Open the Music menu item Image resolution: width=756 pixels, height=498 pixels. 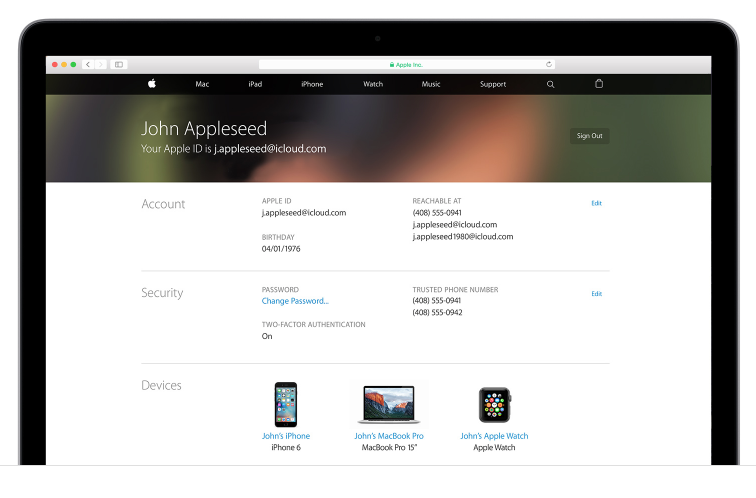(431, 84)
